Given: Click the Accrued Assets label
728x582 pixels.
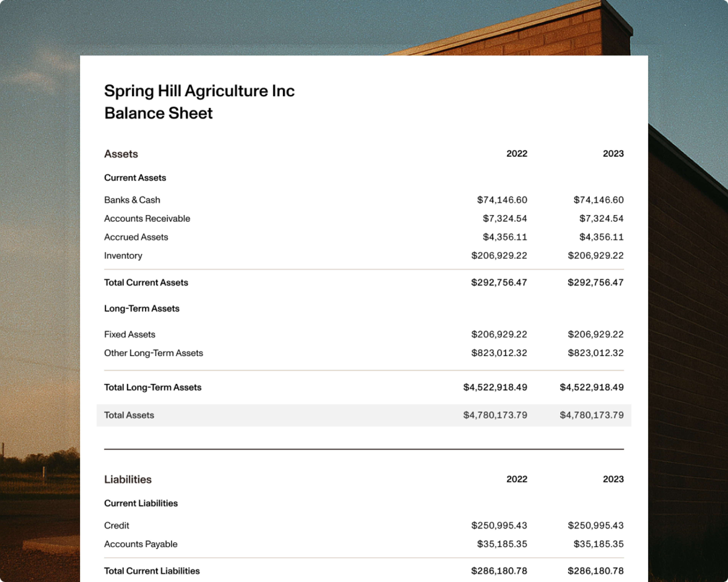Looking at the screenshot, I should click(x=136, y=237).
